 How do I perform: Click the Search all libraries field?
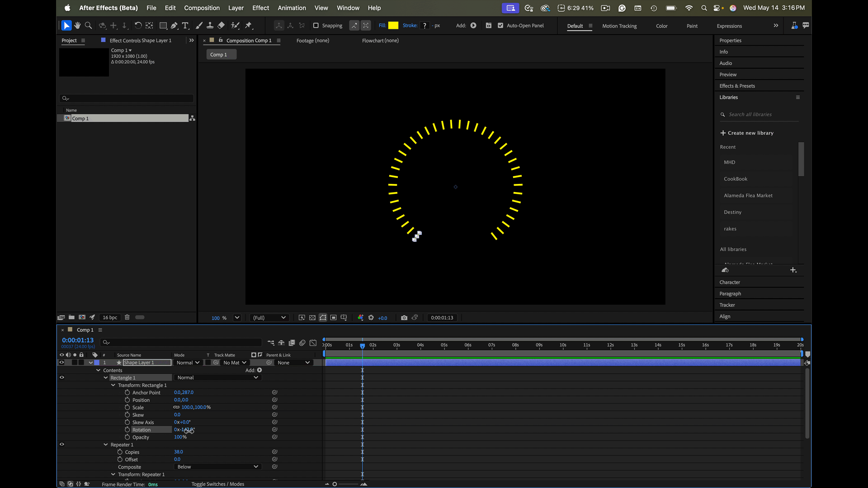point(761,114)
